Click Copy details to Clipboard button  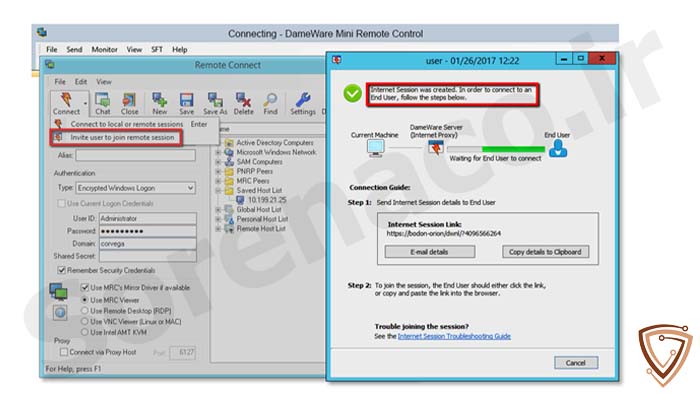click(545, 252)
